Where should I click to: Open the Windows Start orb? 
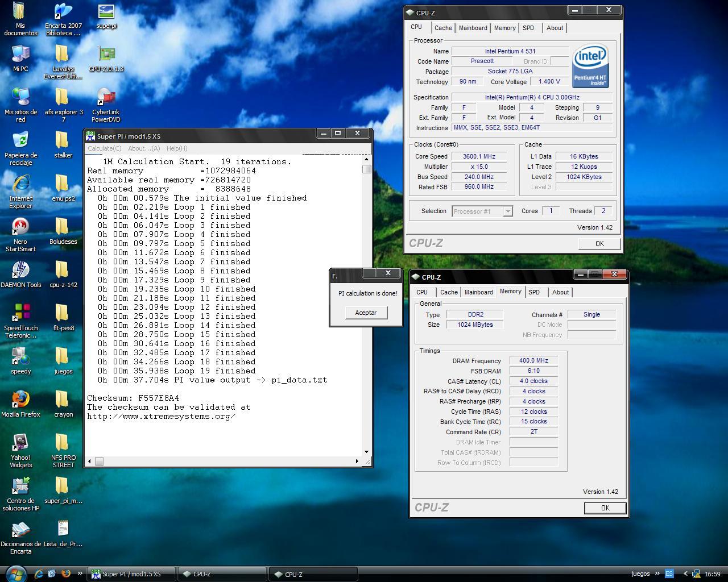click(15, 573)
